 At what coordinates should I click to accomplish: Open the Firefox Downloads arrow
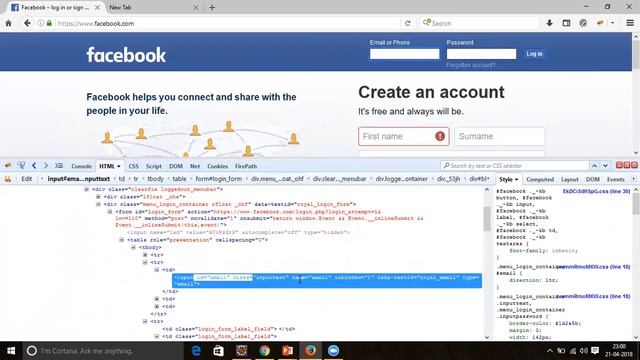point(549,23)
